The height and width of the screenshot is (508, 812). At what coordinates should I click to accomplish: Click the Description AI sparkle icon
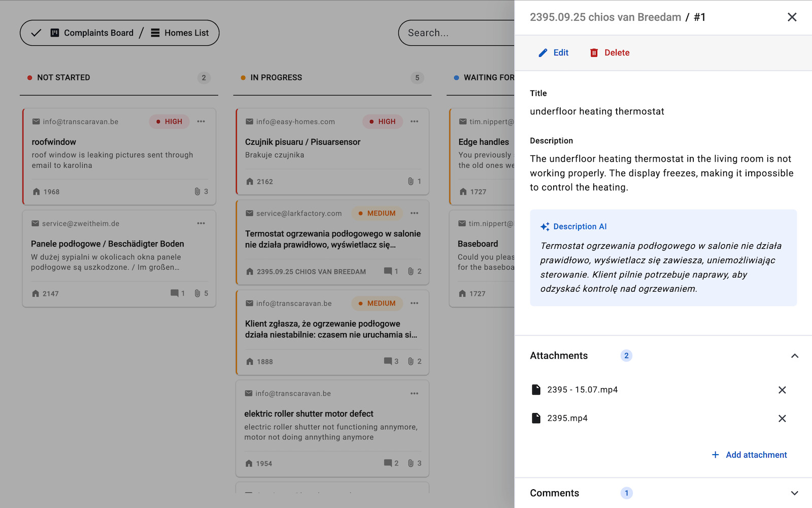[545, 227]
